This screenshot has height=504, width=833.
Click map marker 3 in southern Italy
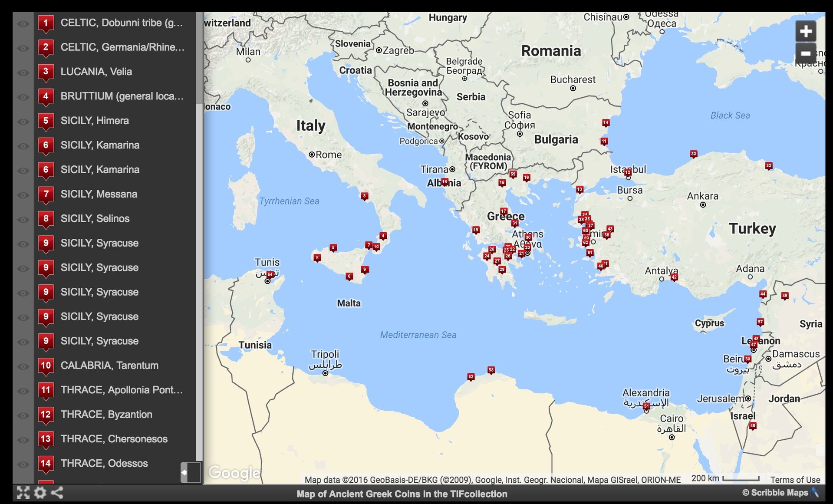[x=365, y=196]
